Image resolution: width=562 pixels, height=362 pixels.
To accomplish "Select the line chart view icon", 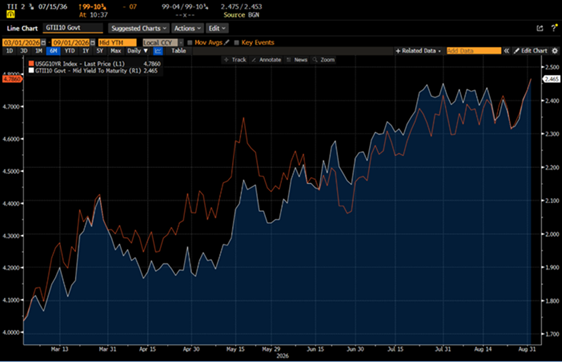I will (x=158, y=51).
